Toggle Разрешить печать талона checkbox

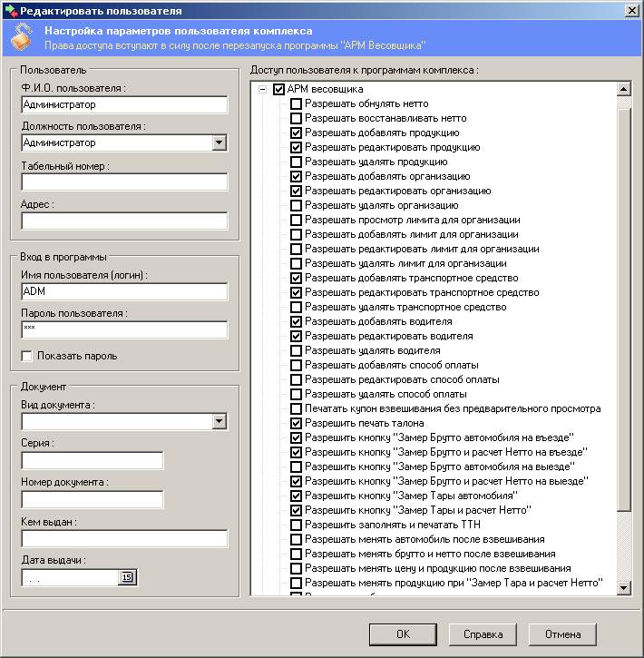click(297, 423)
